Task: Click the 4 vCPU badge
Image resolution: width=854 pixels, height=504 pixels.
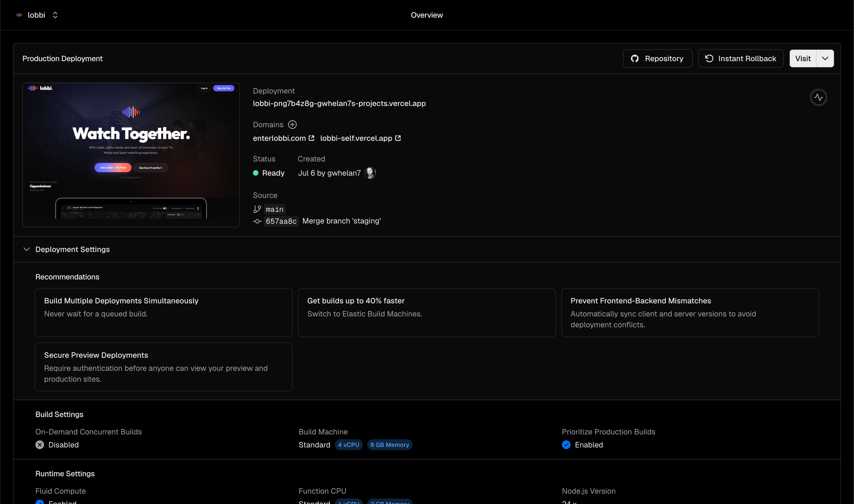Action: pos(348,445)
